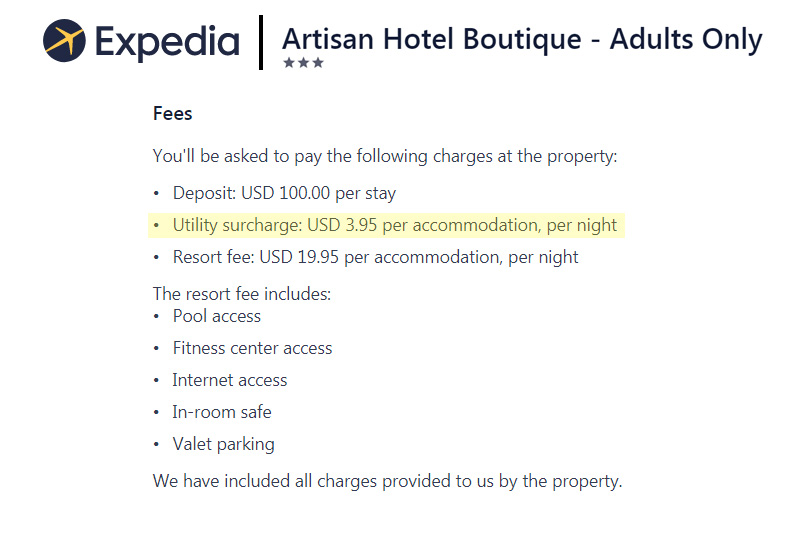This screenshot has width=800, height=533.
Task: Click the In-room safe list item
Action: click(222, 412)
